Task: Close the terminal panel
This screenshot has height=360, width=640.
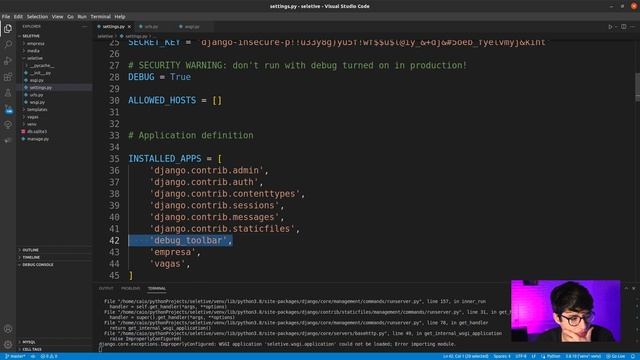Action: 634,288
